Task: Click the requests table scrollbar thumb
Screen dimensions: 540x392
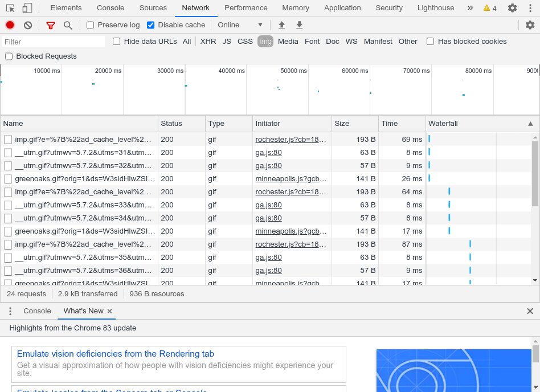Action: (x=535, y=174)
